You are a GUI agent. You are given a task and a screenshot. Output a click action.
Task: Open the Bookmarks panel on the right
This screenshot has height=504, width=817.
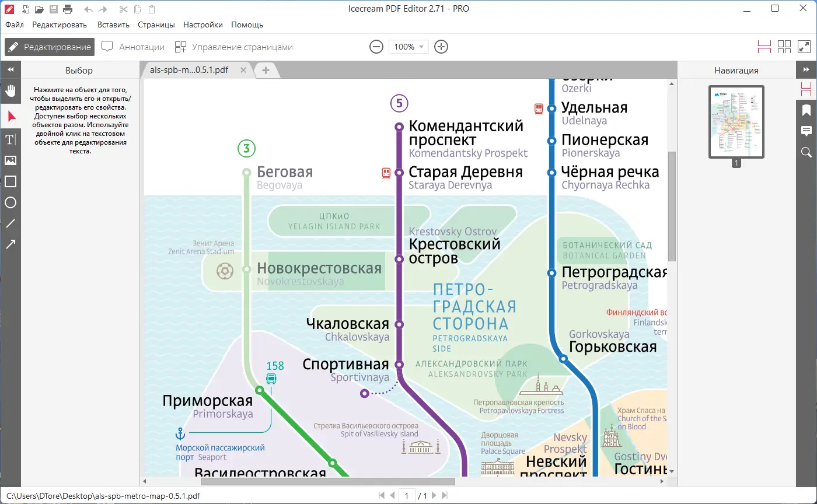point(806,110)
